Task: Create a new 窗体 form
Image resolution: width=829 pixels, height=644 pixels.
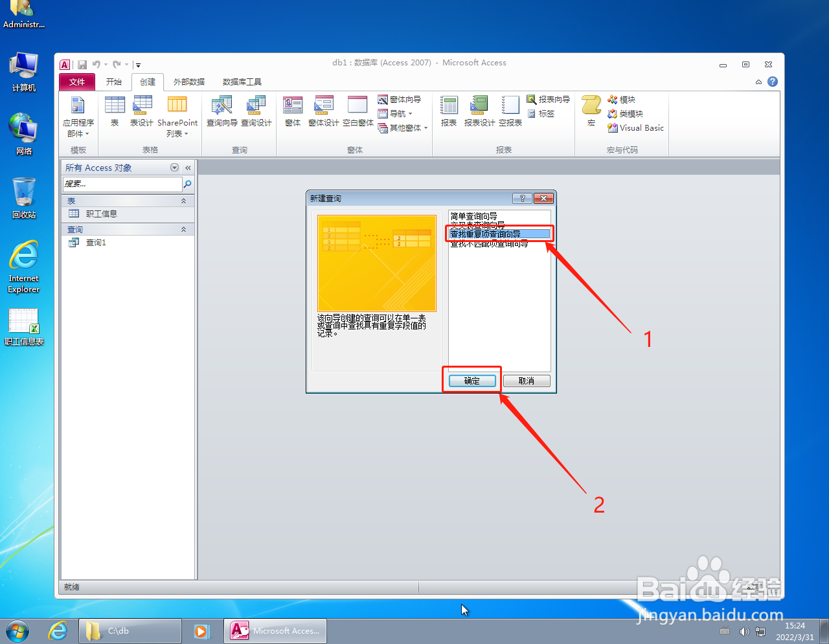Action: (x=293, y=111)
